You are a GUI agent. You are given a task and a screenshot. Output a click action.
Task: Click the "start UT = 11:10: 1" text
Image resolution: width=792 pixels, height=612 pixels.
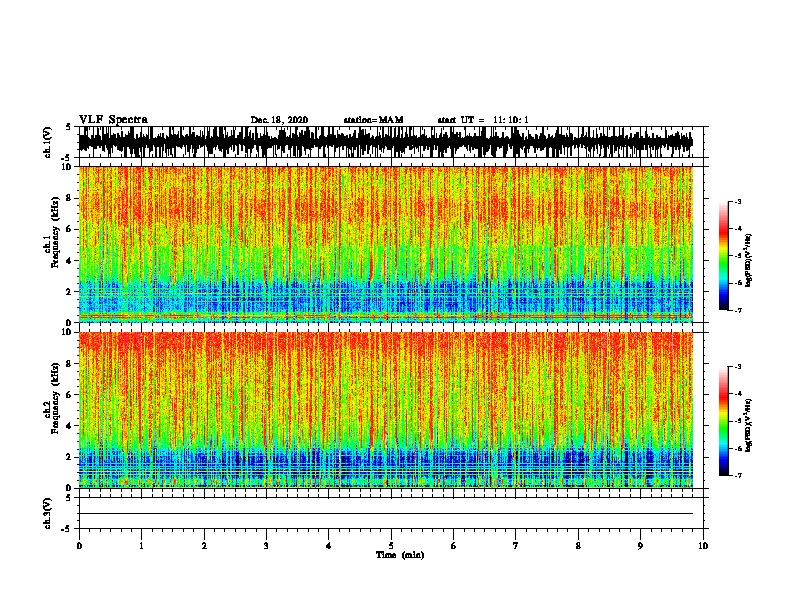click(x=483, y=120)
